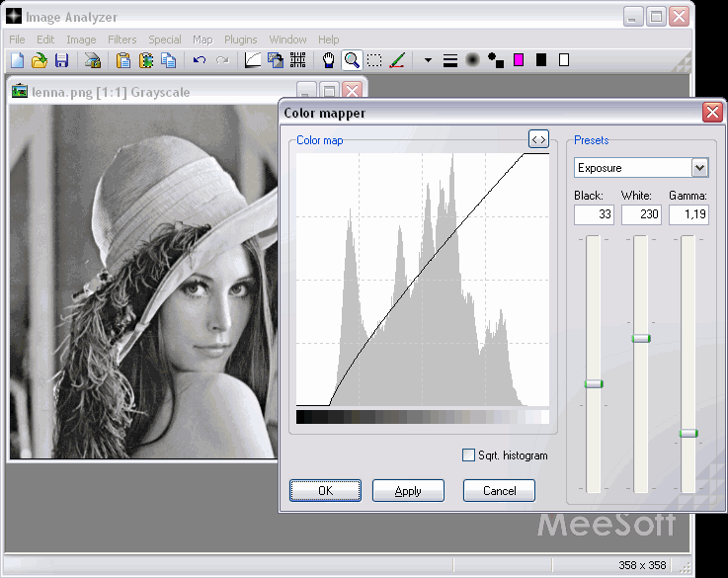Click the scanner acquire icon

(x=93, y=60)
